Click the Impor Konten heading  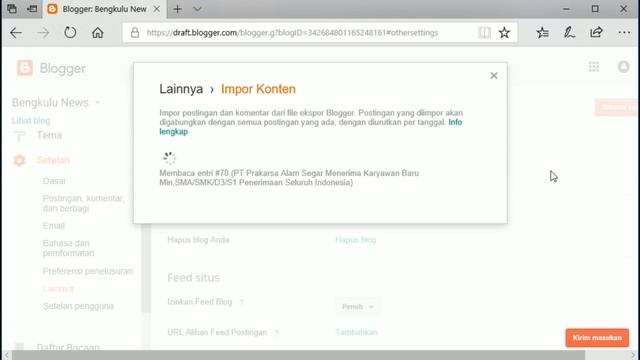click(x=258, y=89)
